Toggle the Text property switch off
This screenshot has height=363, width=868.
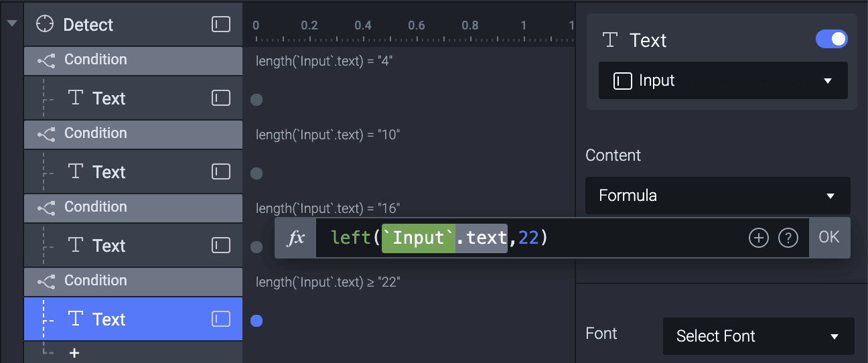tap(832, 40)
